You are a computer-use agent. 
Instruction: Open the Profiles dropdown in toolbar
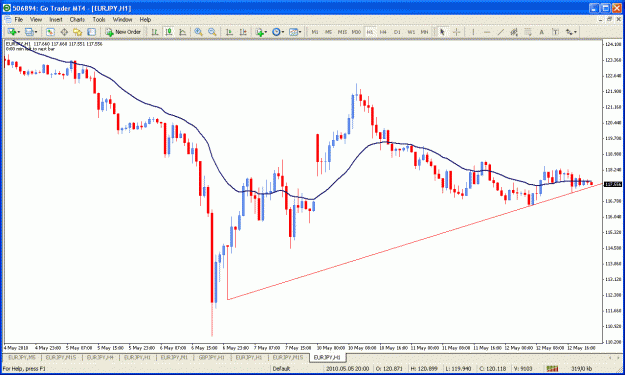(31, 32)
